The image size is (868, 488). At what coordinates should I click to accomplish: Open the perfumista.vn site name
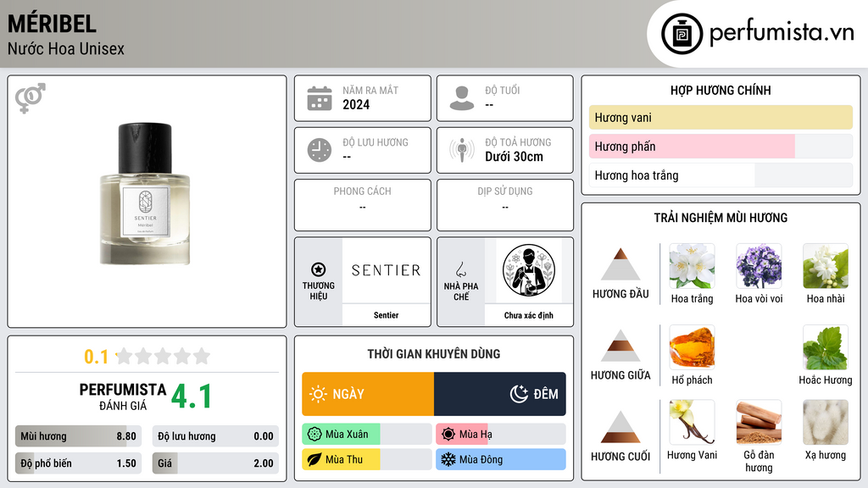coord(782,32)
